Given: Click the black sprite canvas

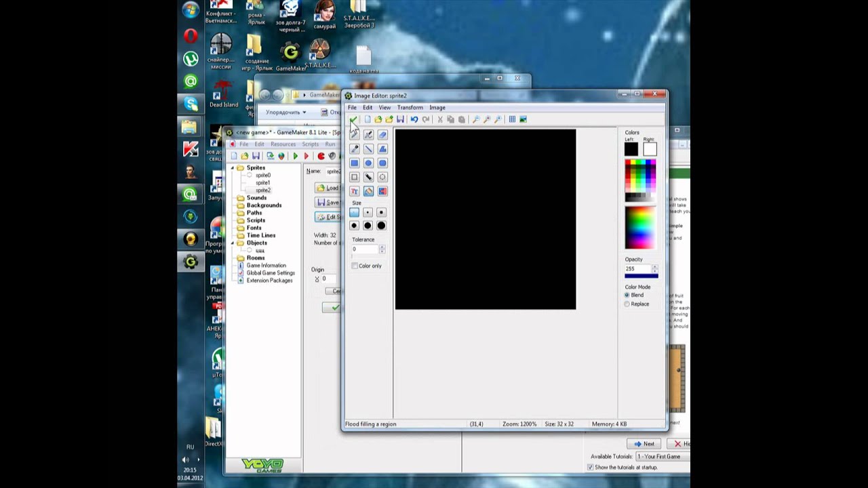Looking at the screenshot, I should 486,220.
